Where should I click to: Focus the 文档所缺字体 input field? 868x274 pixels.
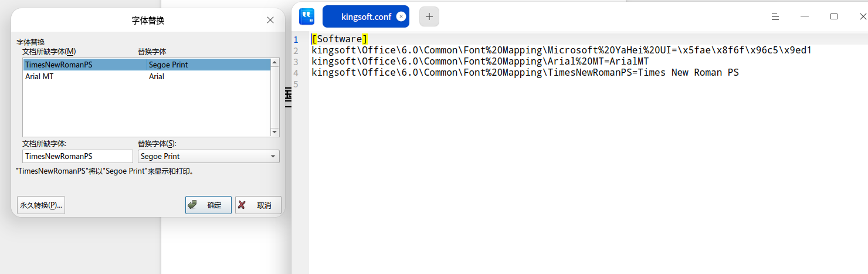click(x=78, y=156)
